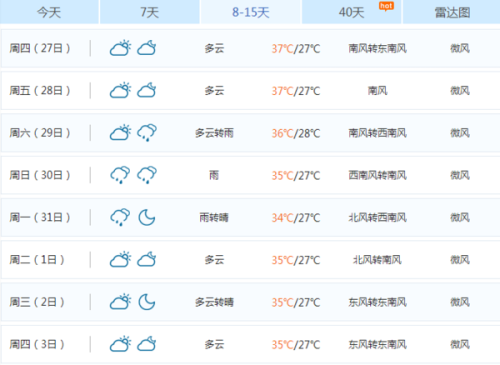Click daytime cloudy-sun icon for 周六 29日
This screenshot has height=365, width=500.
pos(120,133)
